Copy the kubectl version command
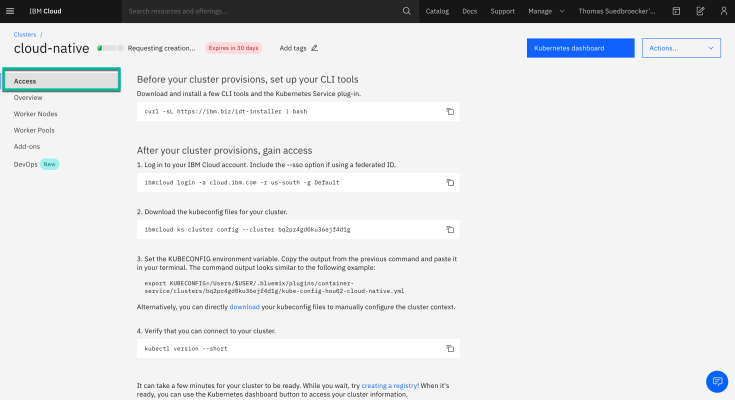Screen dimensions: 735x400 coord(450,348)
